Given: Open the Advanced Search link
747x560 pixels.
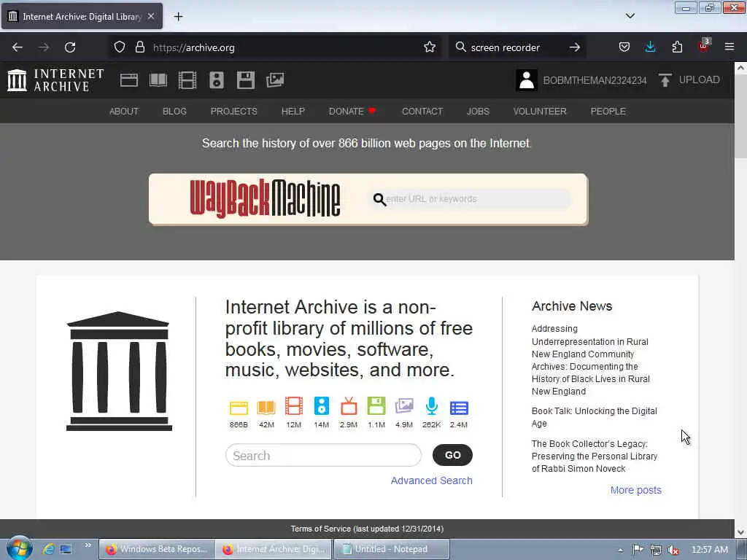Looking at the screenshot, I should pyautogui.click(x=432, y=481).
